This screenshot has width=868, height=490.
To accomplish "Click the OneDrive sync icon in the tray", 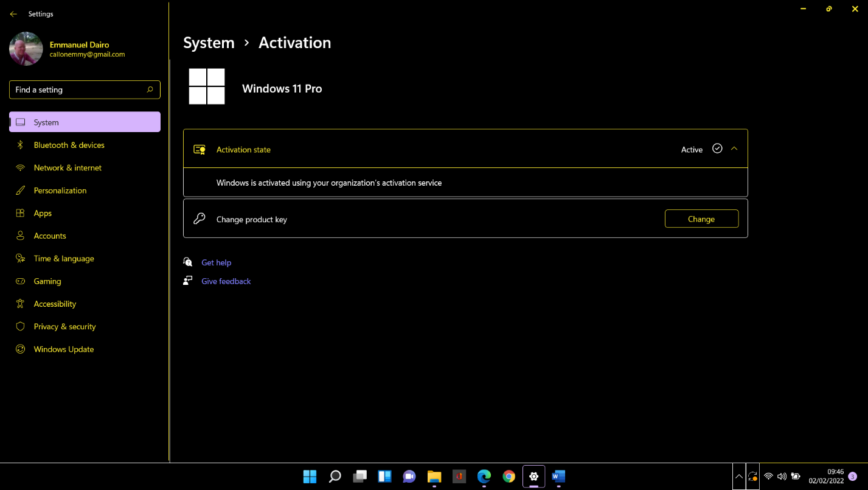I will coord(753,477).
